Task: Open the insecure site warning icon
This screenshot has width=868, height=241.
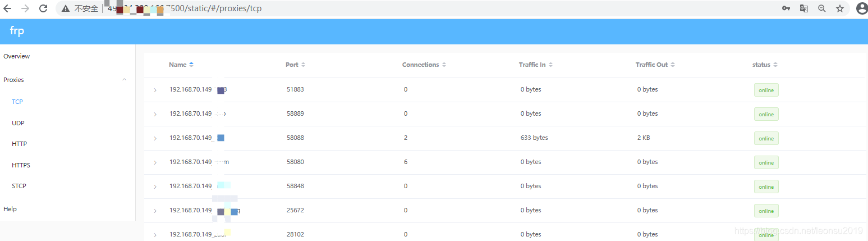Action: 66,8
